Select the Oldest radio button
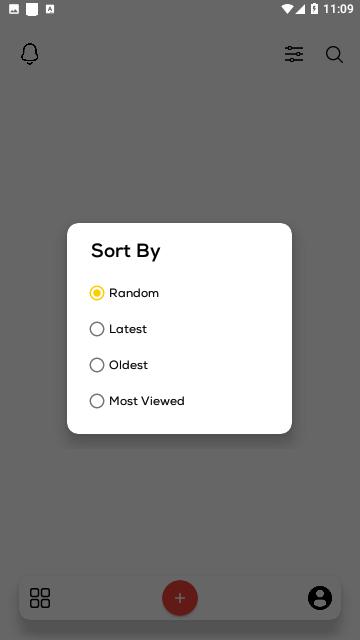This screenshot has width=360, height=640. tap(97, 365)
